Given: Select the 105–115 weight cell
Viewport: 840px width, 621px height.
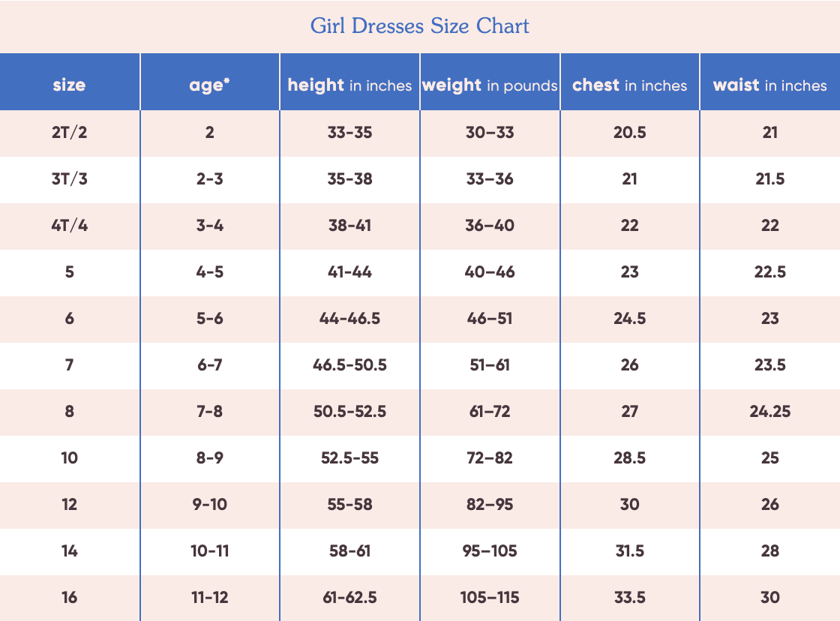Looking at the screenshot, I should point(490,598).
